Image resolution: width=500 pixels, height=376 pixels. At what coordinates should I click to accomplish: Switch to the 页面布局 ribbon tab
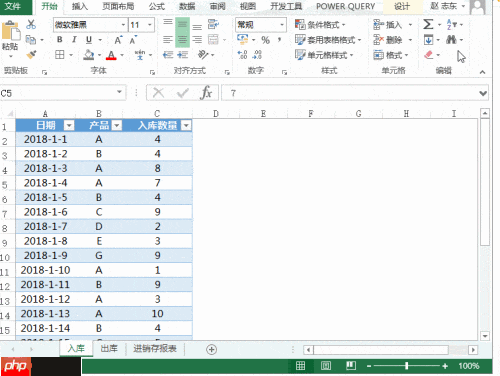pos(118,6)
